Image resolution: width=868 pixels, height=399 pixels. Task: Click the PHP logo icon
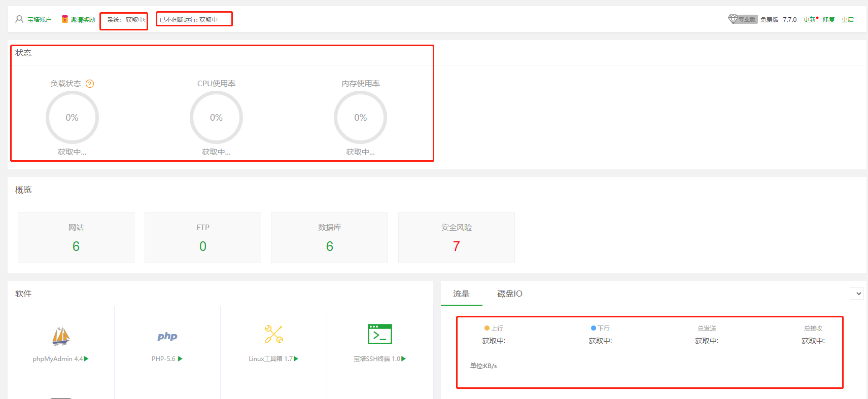tap(167, 336)
